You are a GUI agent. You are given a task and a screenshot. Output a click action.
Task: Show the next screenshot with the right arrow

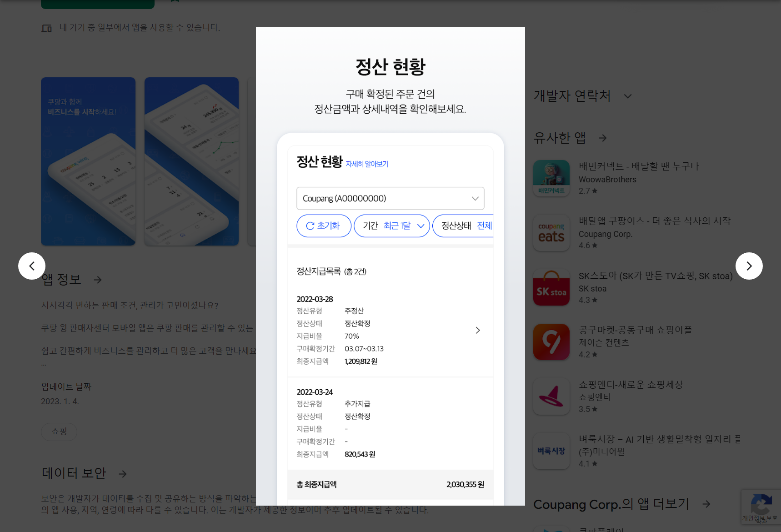point(749,266)
